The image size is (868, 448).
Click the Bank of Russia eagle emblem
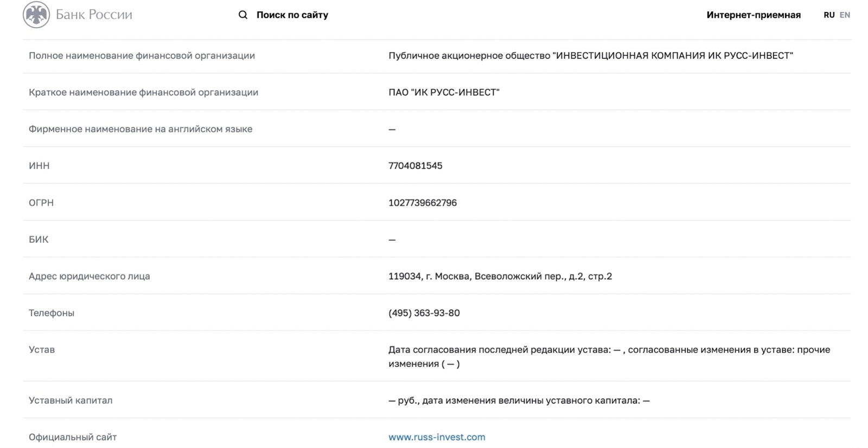click(36, 15)
